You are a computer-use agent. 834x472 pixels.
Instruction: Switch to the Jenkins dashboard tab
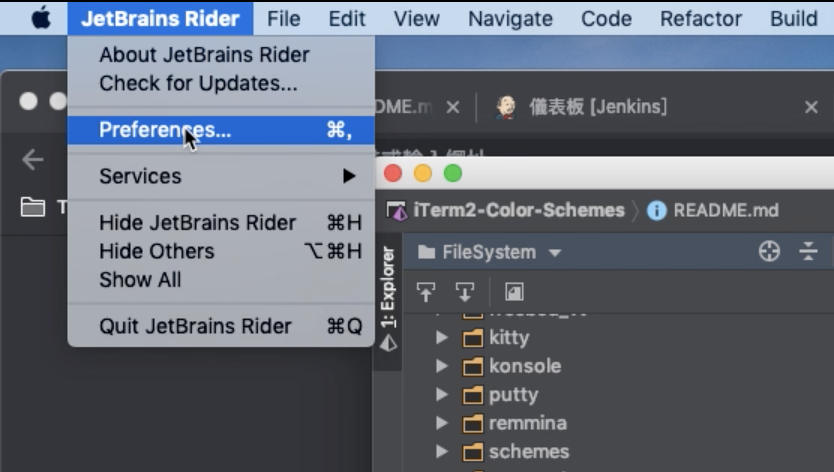click(x=597, y=107)
